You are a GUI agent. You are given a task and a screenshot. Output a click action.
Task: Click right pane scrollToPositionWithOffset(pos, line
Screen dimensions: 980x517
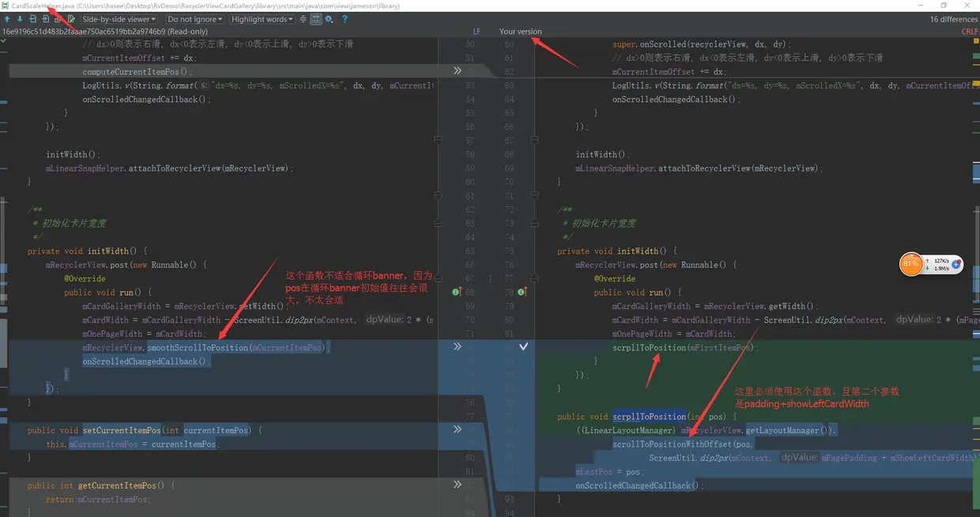(684, 443)
